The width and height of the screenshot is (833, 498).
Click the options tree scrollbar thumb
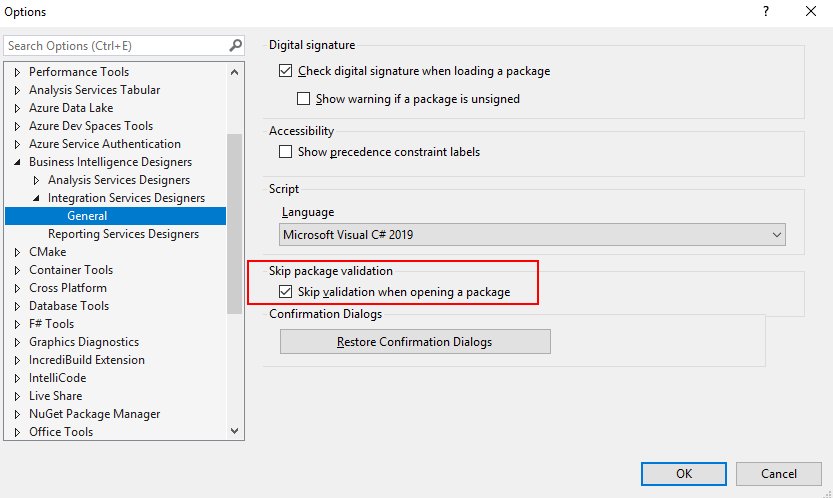(x=234, y=223)
